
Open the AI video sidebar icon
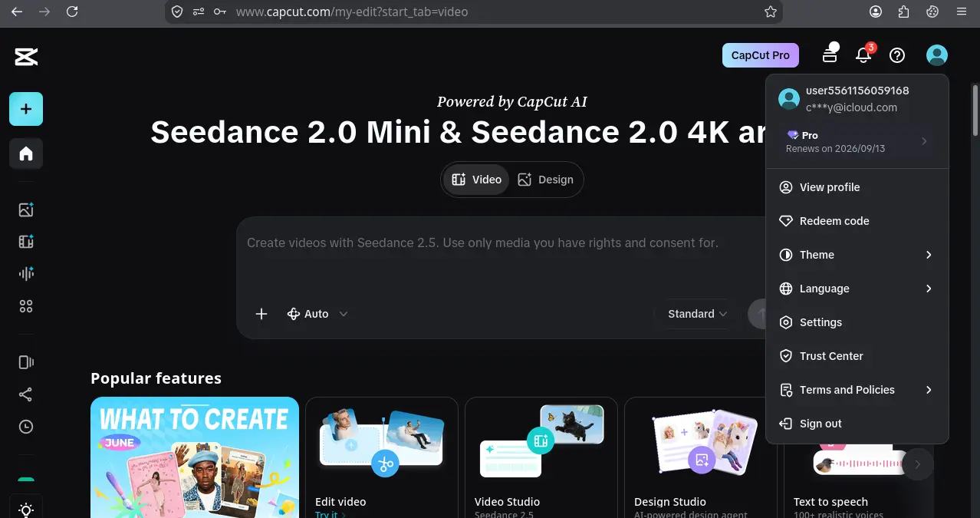pos(26,242)
